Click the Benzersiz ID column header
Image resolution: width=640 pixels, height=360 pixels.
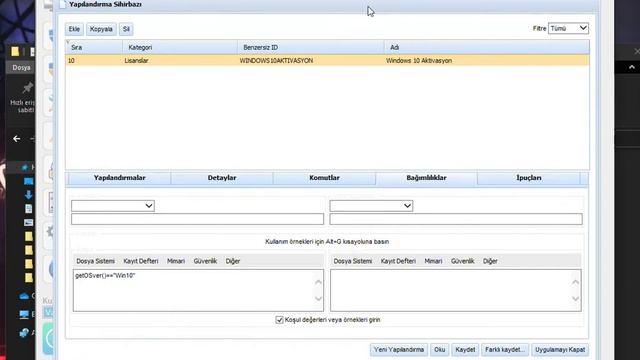pos(311,47)
